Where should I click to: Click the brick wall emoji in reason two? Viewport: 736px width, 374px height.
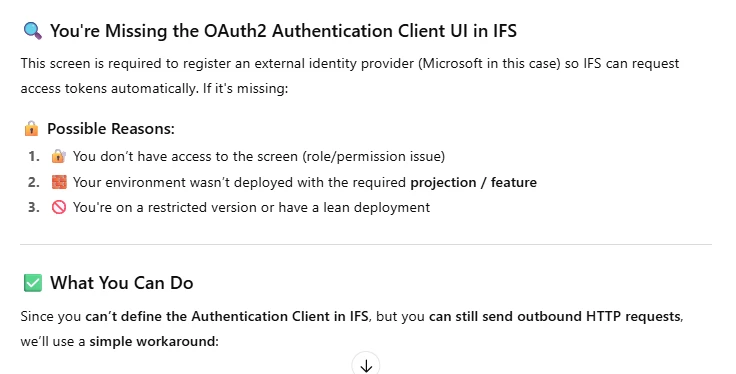[59, 182]
